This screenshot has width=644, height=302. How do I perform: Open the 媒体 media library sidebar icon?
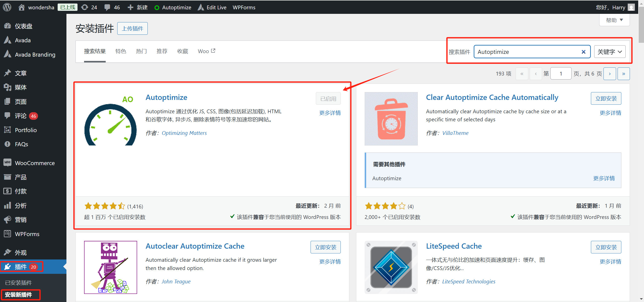(x=8, y=87)
